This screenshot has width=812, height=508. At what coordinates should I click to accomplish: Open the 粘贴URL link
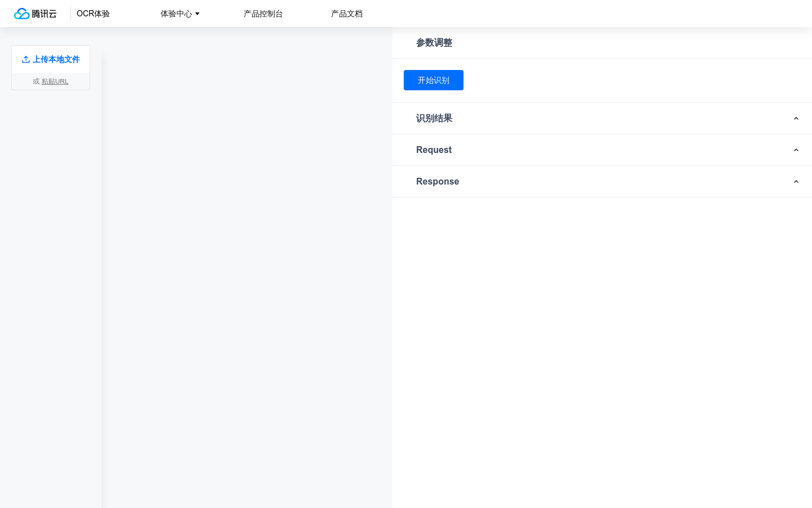(x=55, y=81)
